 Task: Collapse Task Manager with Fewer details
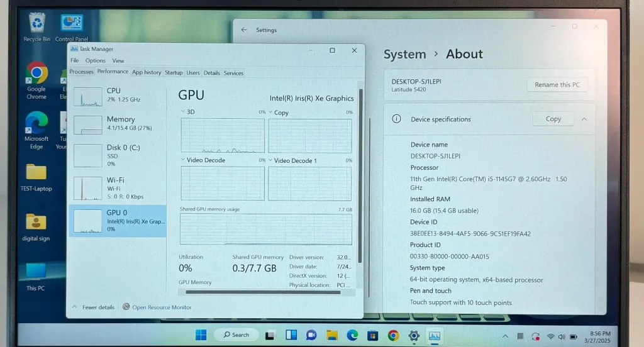pyautogui.click(x=94, y=307)
